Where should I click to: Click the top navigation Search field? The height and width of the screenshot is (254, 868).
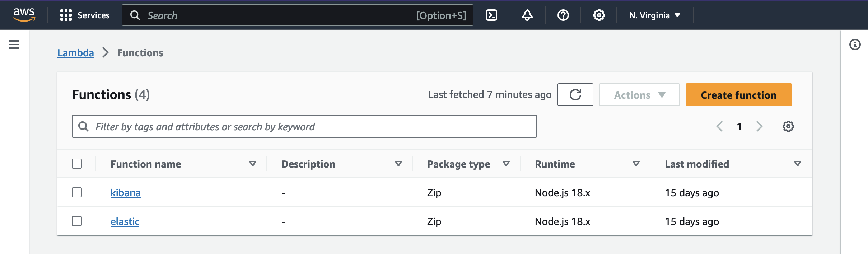click(298, 15)
